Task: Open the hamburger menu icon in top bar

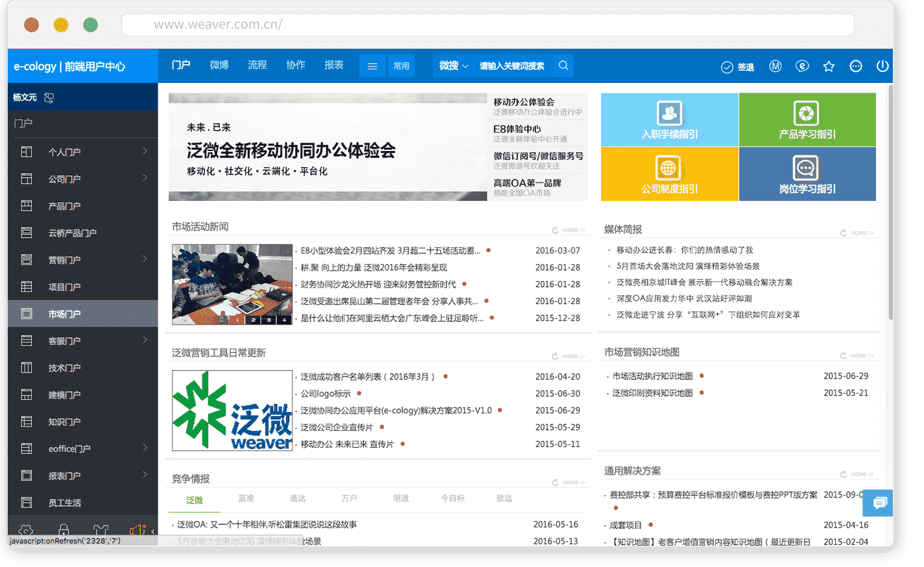Action: [372, 66]
